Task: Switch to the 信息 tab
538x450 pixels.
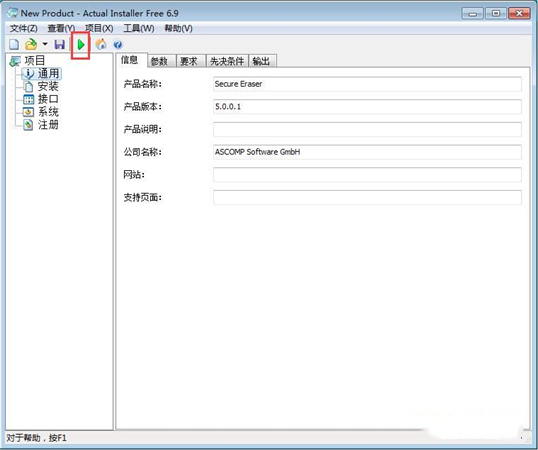Action: 131,60
